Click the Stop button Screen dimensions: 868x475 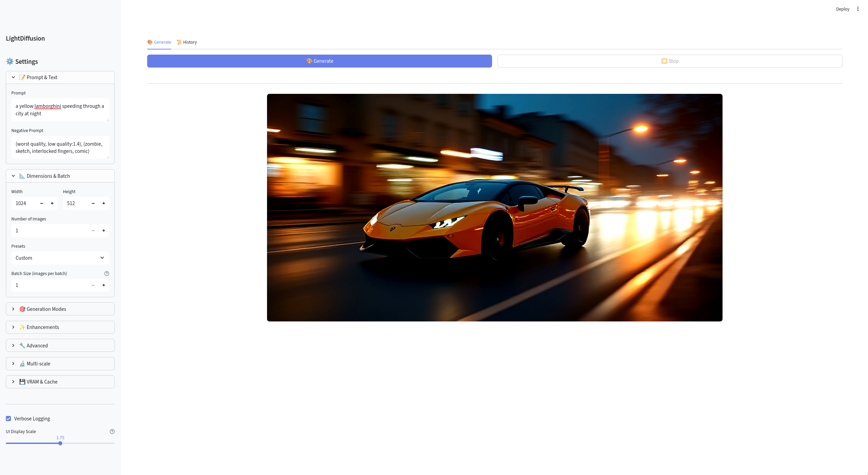pyautogui.click(x=670, y=61)
